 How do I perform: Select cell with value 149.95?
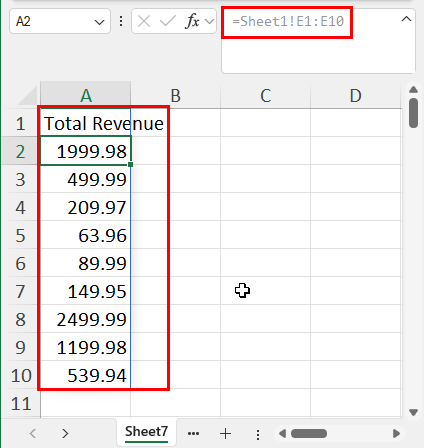[86, 291]
